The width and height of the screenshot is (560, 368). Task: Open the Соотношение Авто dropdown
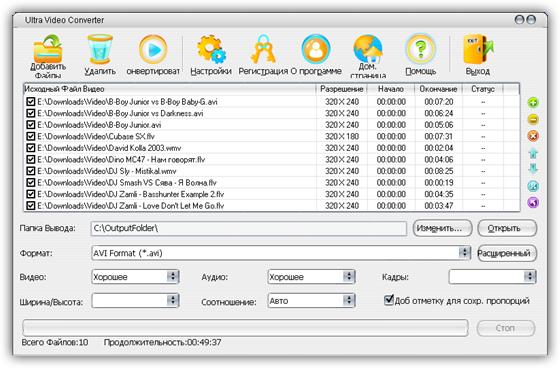coord(349,300)
